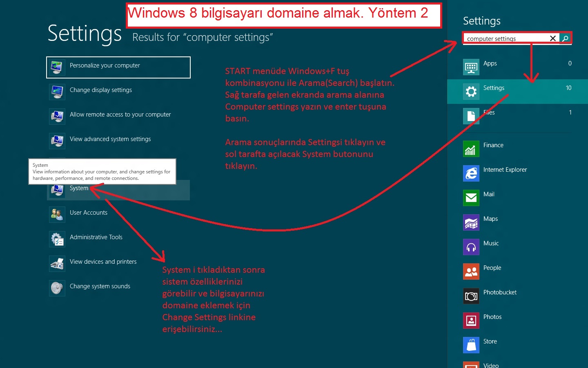Open the Mail envelope icon
The width and height of the screenshot is (588, 368).
coord(471,198)
